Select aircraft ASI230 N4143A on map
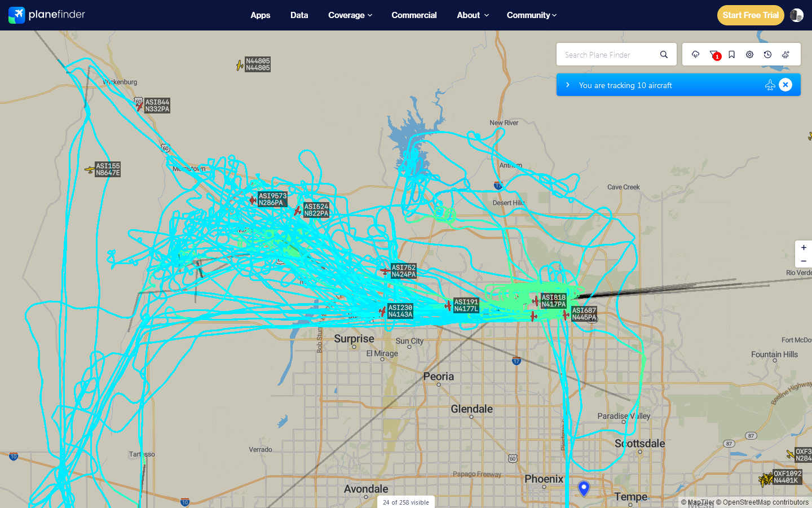Screen dimensions: 812x508 coord(382,311)
